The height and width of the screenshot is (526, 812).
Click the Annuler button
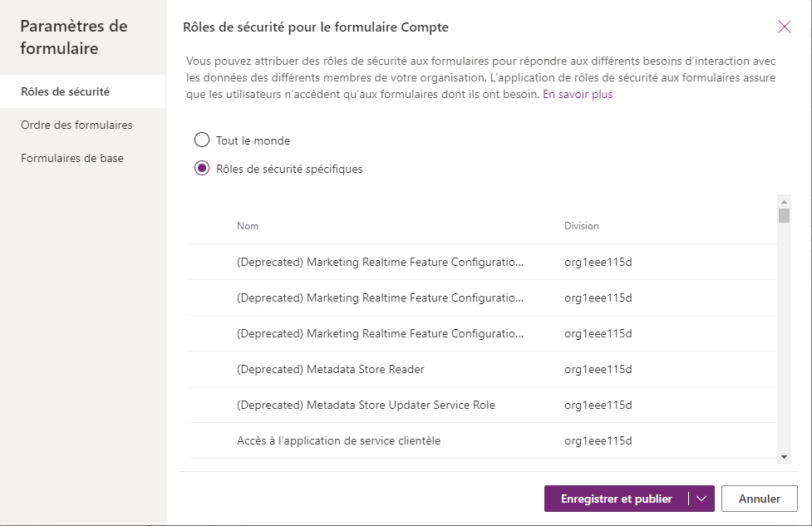coord(759,499)
